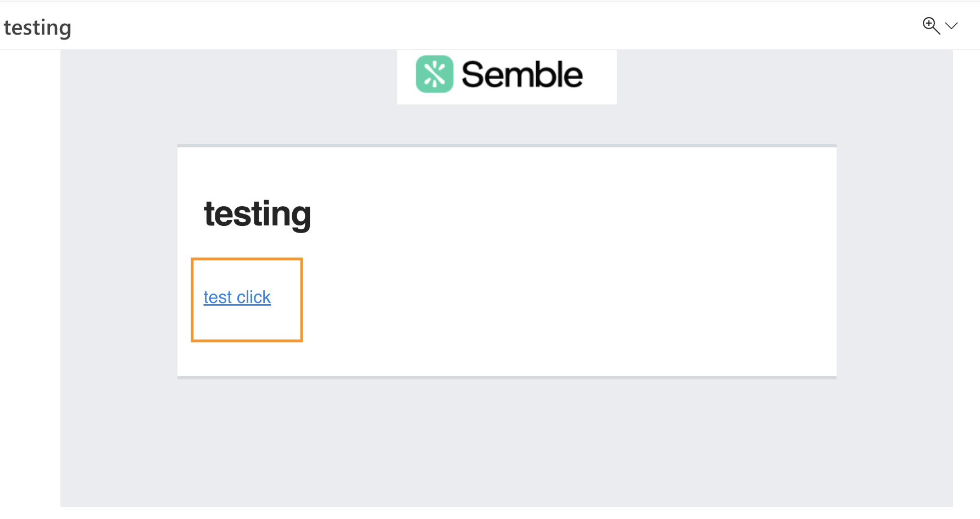Image resolution: width=980 pixels, height=519 pixels.
Task: Click the zoom magnifier icon
Action: [931, 25]
